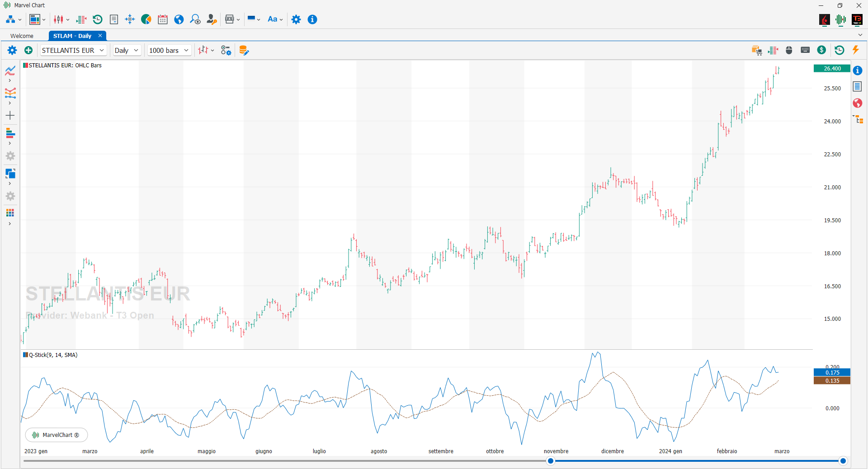Open the calendar icon
The image size is (868, 469).
(x=163, y=19)
